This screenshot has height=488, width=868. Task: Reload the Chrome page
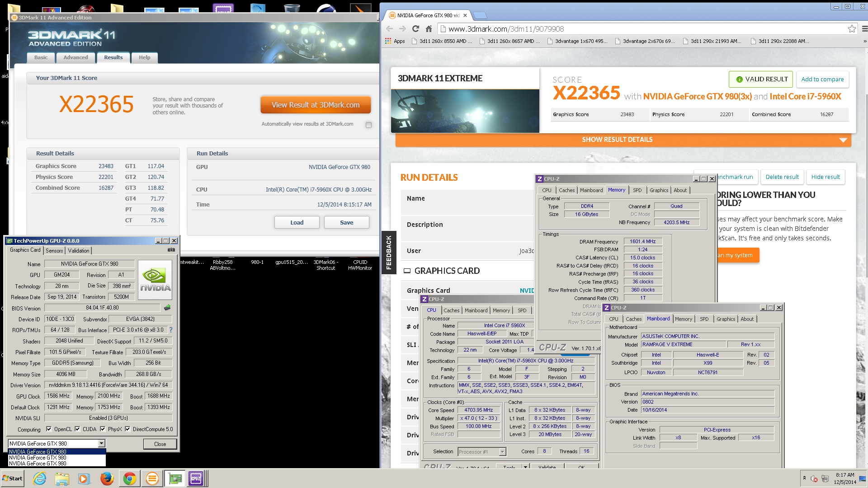415,29
